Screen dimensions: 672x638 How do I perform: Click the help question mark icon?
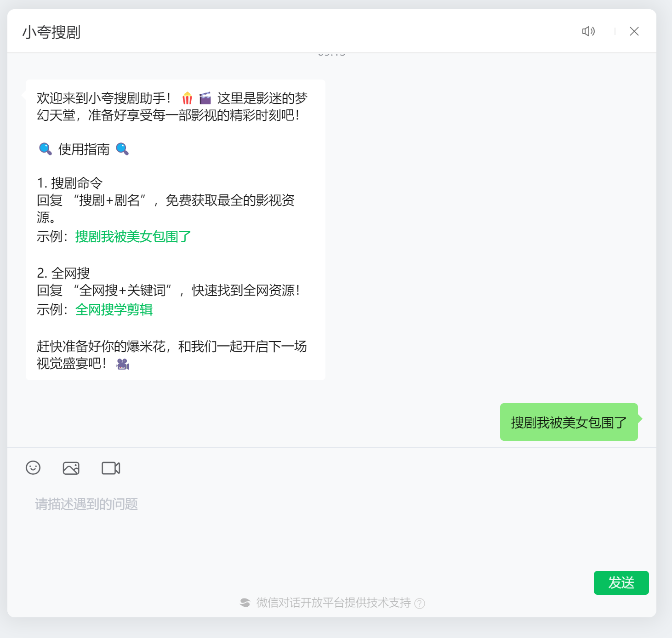pos(420,603)
